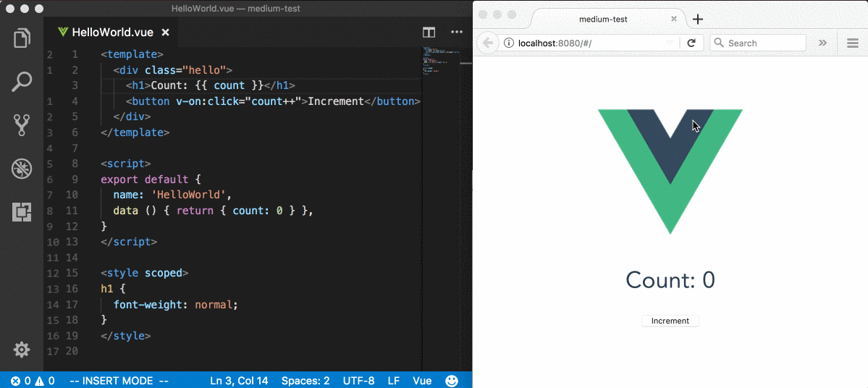The image size is (868, 388).
Task: Click the Count: 0 heading on the page
Action: coord(670,280)
